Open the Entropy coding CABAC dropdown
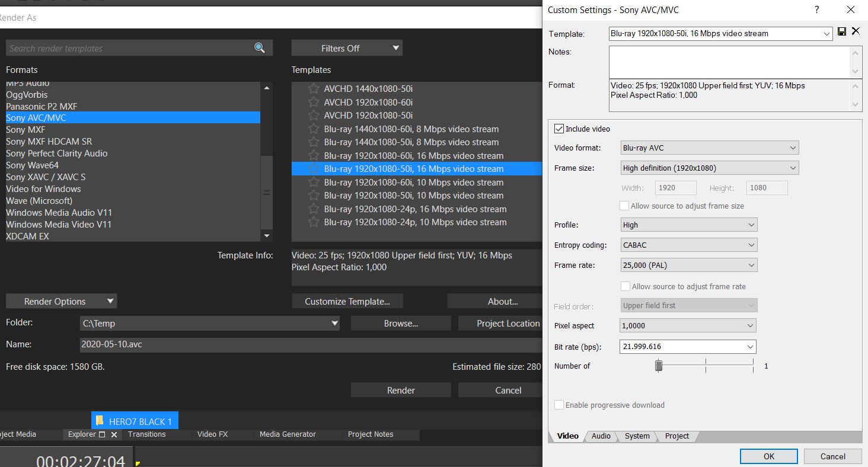The width and height of the screenshot is (868, 467). coord(688,245)
